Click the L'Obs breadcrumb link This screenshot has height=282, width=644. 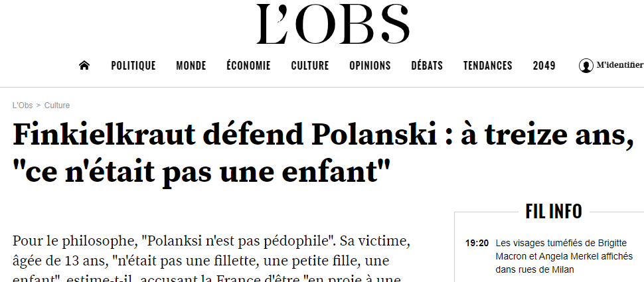tap(22, 106)
